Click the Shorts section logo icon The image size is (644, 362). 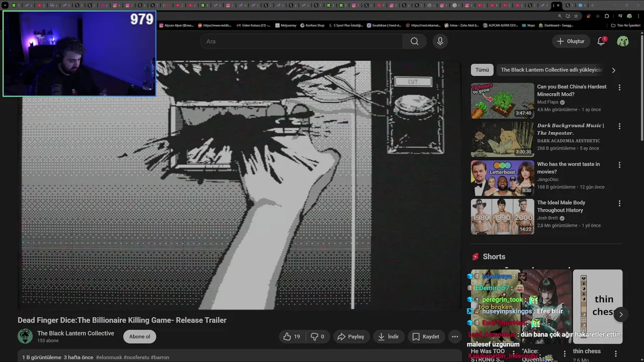[475, 257]
